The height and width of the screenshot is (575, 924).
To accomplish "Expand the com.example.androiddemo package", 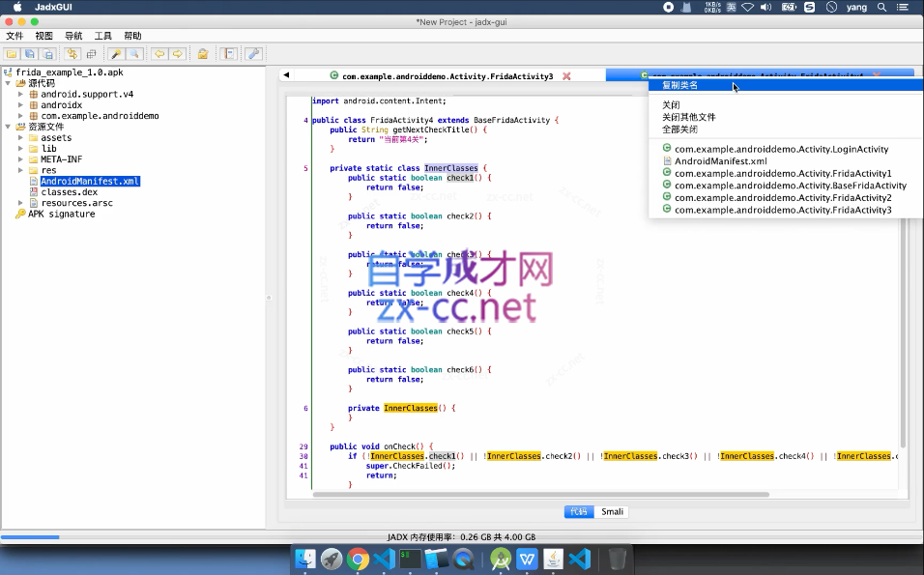I will pyautogui.click(x=20, y=116).
